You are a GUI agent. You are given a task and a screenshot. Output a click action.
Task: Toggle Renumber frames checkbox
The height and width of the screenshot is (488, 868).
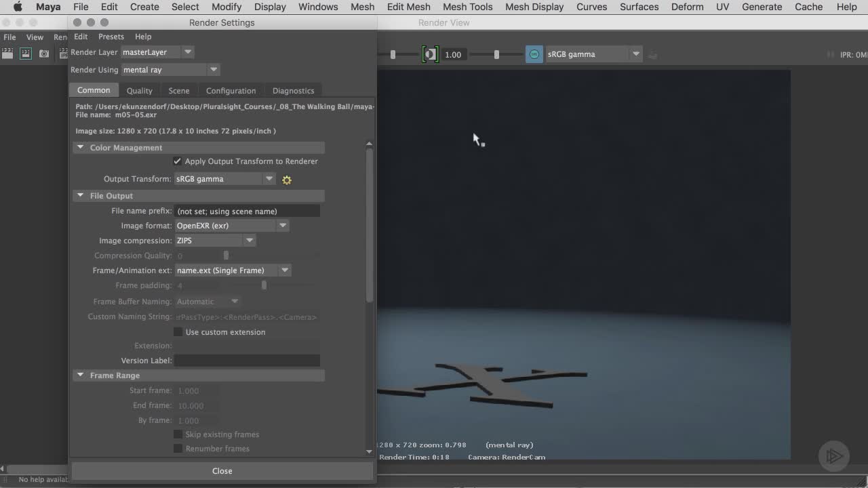click(178, 449)
